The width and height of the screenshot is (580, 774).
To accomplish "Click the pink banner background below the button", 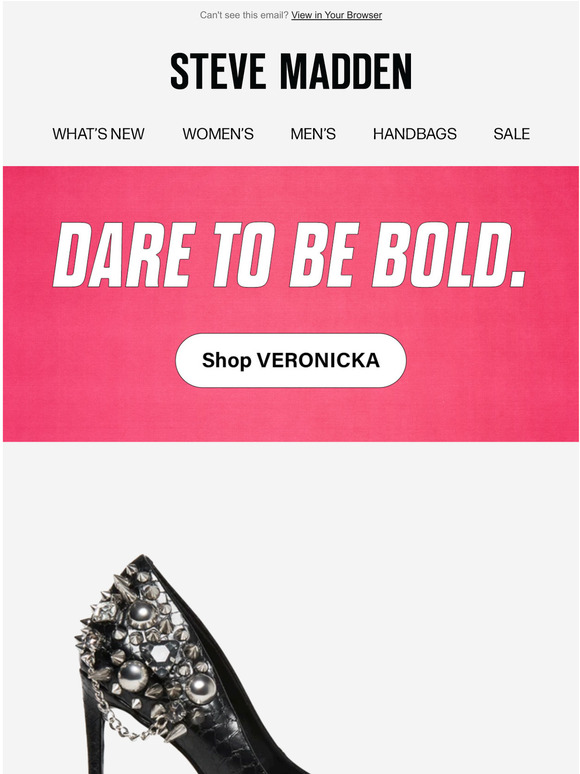I will 291,415.
